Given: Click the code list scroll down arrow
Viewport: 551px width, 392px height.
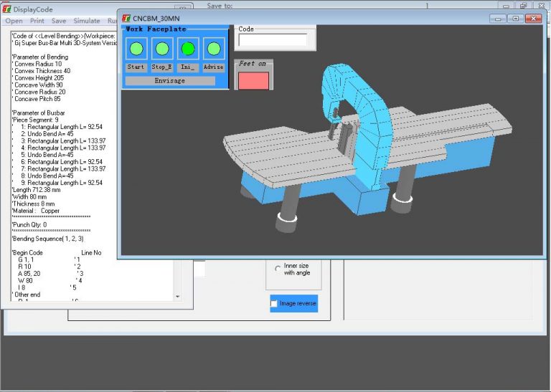Looking at the screenshot, I should (178, 295).
